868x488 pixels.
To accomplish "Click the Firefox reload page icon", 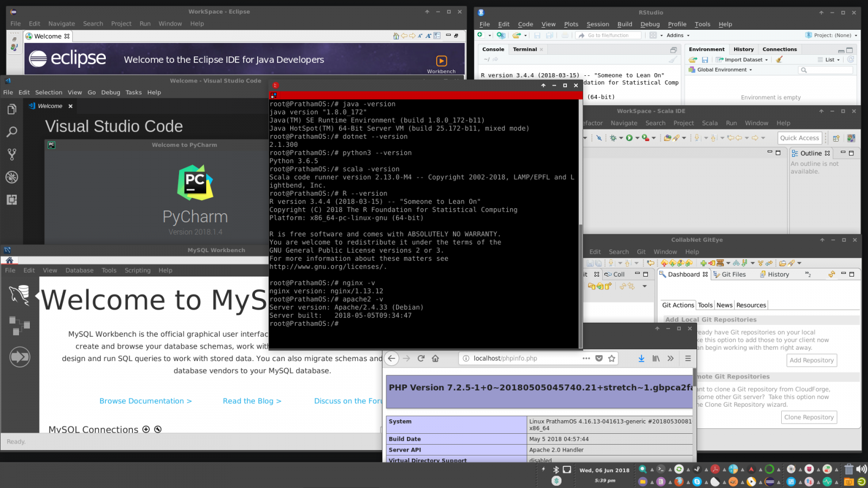I will (421, 358).
